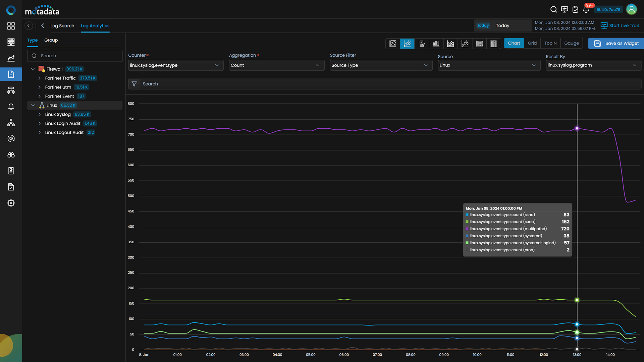Screen dimensions: 644x362
Task: Click Save as Widget button
Action: coord(616,43)
